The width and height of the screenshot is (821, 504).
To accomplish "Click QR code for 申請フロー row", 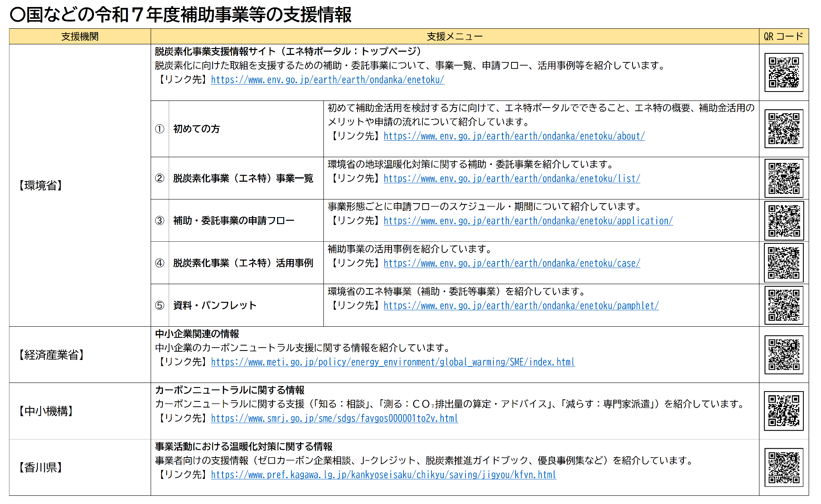I will click(784, 221).
